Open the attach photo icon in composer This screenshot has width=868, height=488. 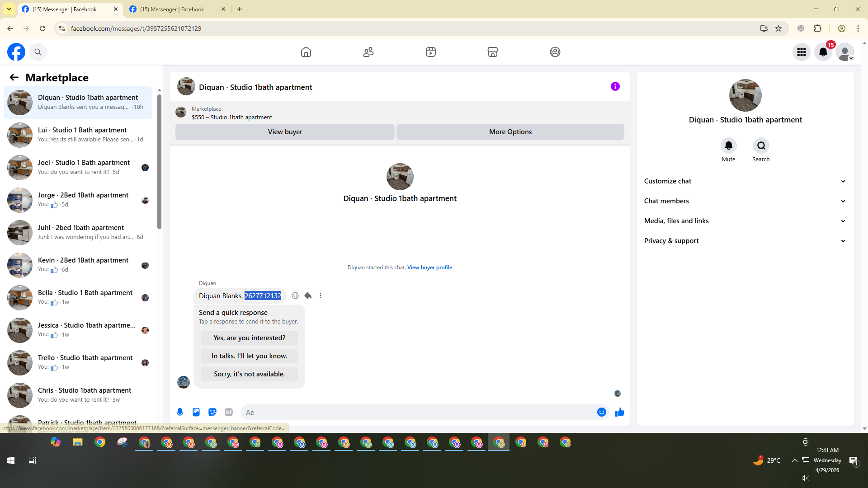(x=196, y=412)
